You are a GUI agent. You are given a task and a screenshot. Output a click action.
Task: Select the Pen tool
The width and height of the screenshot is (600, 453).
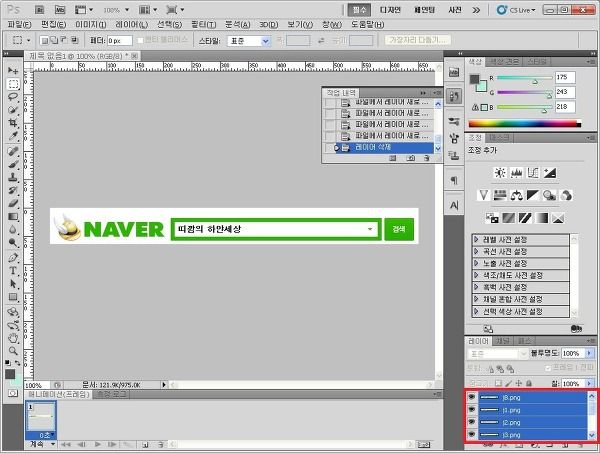(x=13, y=258)
